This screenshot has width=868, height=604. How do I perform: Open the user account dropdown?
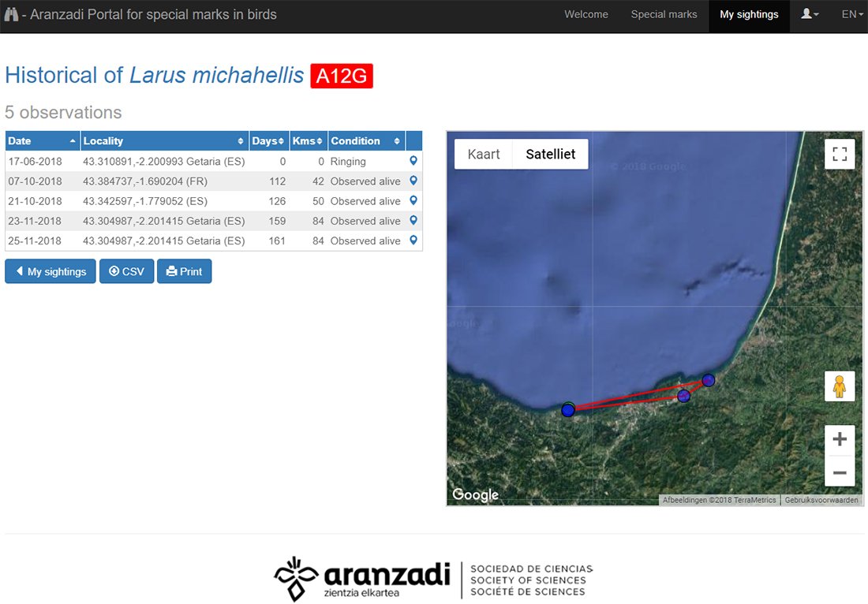tap(810, 14)
